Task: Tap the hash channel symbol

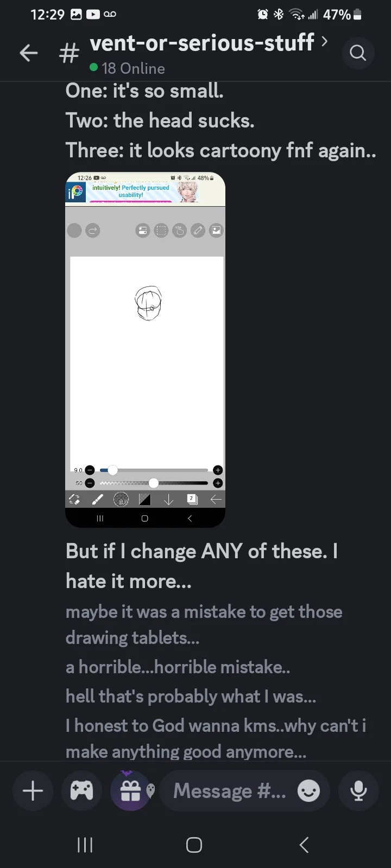Action: point(69,53)
